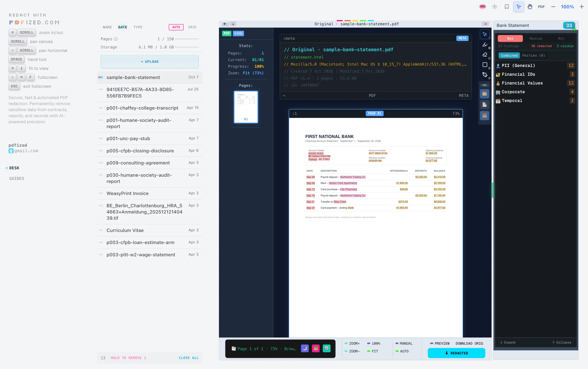Toggle AUTO button above file list
The height and width of the screenshot is (369, 588).
176,27
